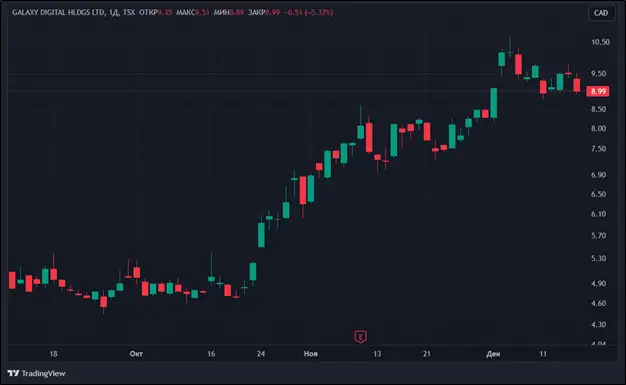
Task: Click the TradingView logo link
Action: (36, 373)
